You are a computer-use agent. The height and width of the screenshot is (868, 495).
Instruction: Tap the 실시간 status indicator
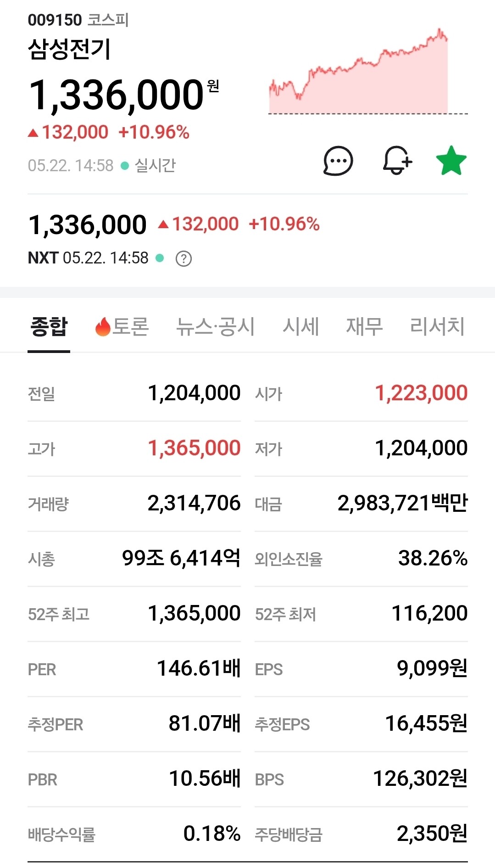[x=148, y=165]
